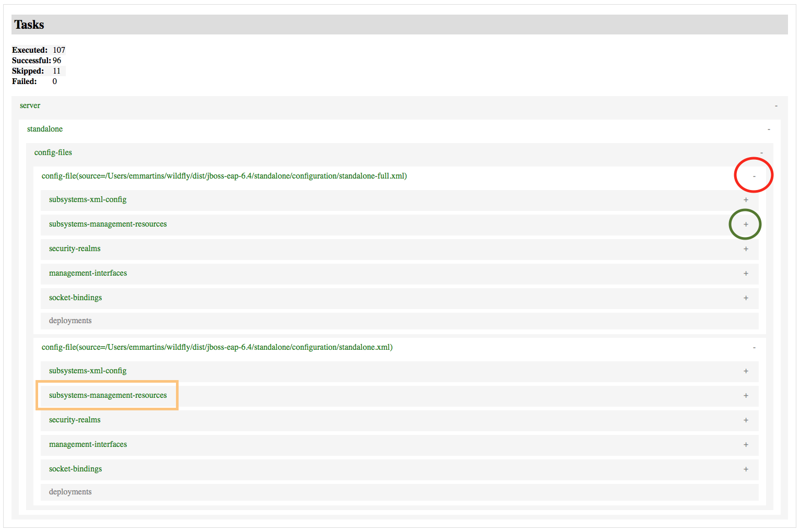This screenshot has height=532, width=800.
Task: Click management-interfaces label under standalone-full.xml
Action: pos(88,273)
